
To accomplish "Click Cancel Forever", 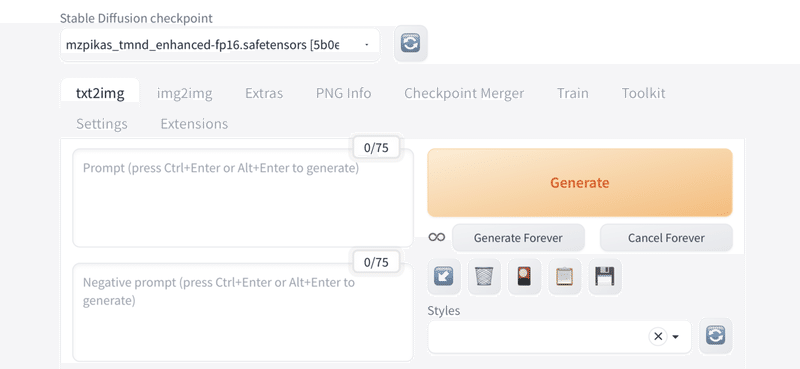I will (666, 238).
